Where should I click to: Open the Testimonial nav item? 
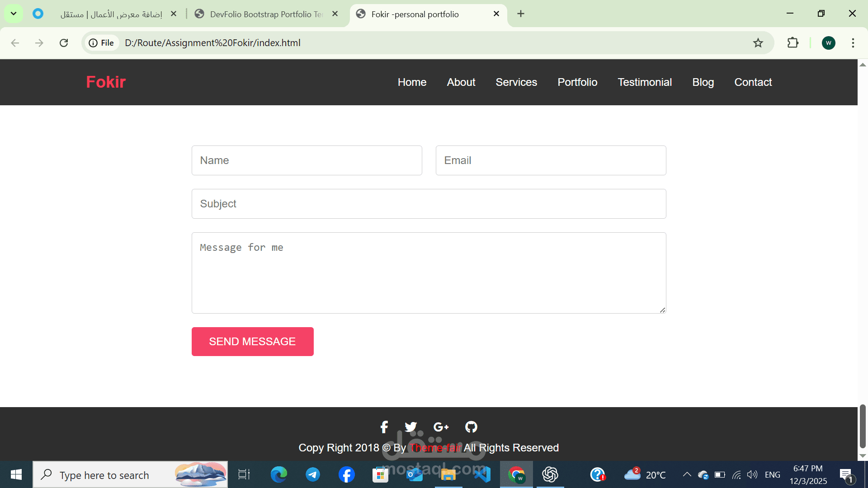pos(645,82)
